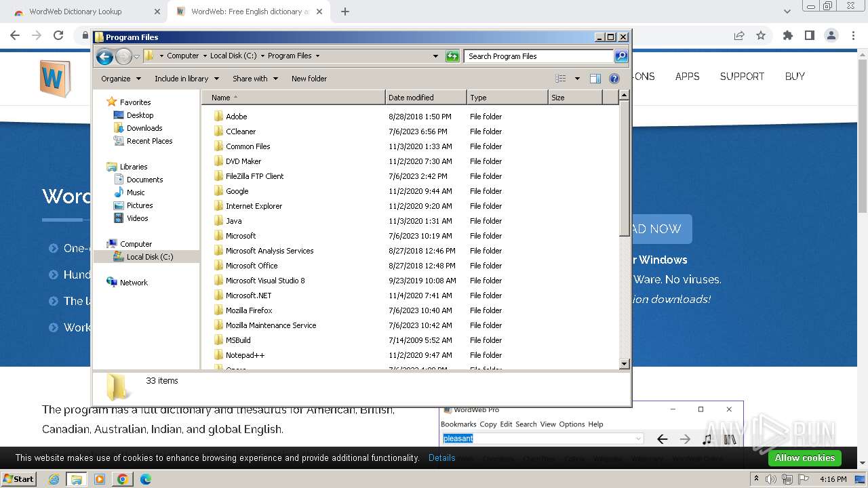The height and width of the screenshot is (488, 868).
Task: Click the file list scroll down arrow
Action: 625,364
